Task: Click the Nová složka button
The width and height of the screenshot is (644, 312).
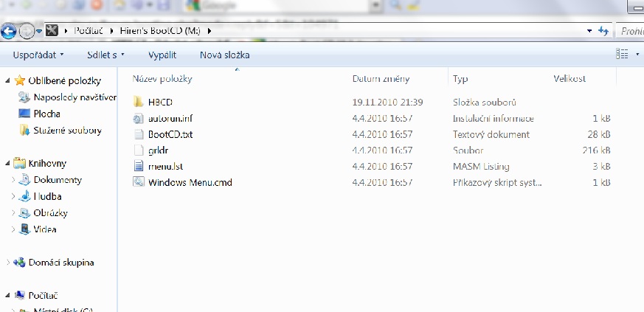Action: coord(224,55)
